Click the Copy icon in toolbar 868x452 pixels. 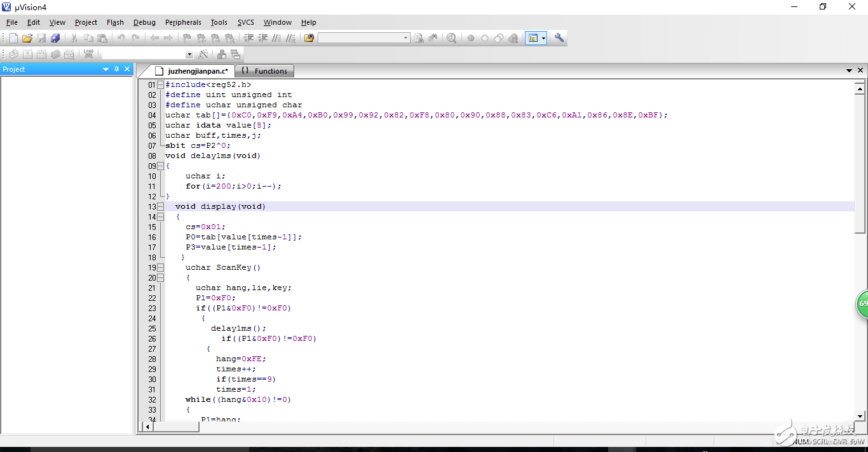coord(88,38)
